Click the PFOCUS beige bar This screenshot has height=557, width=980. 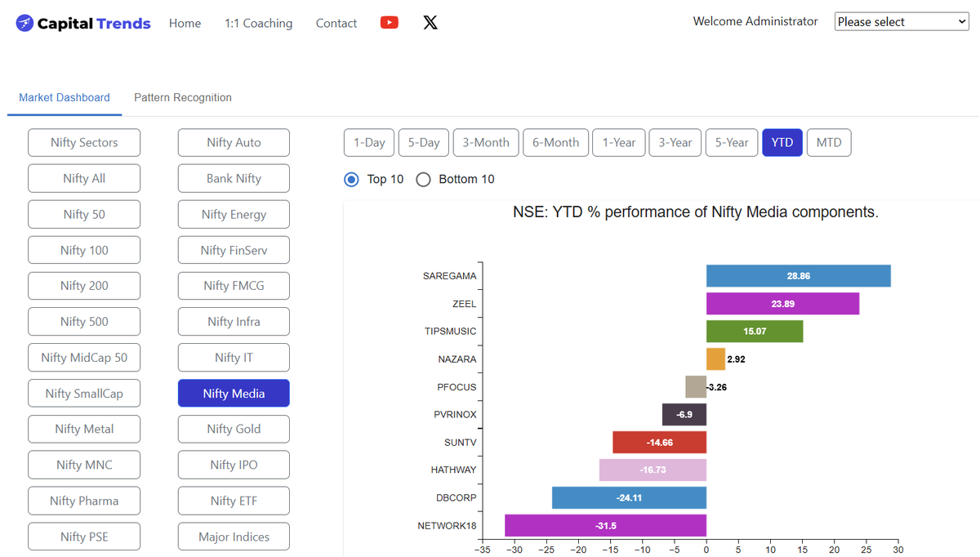pyautogui.click(x=696, y=387)
